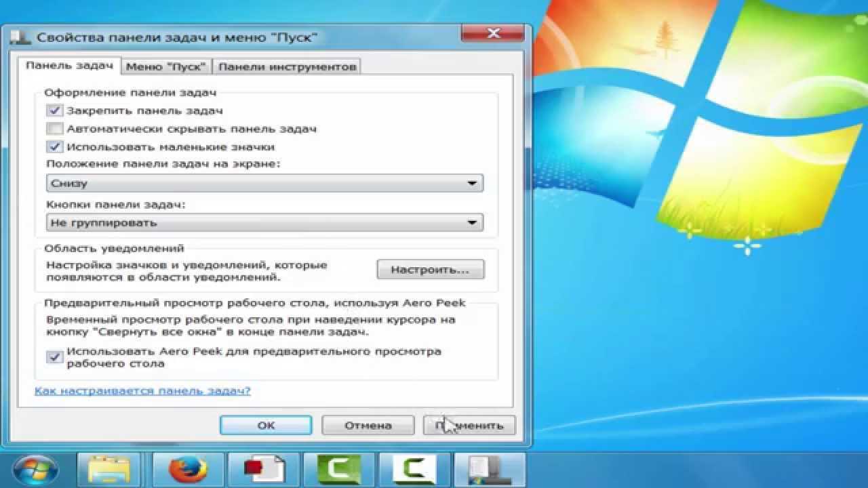This screenshot has height=488, width=868.
Task: Open Windows Explorer folder in taskbar
Action: pos(108,470)
